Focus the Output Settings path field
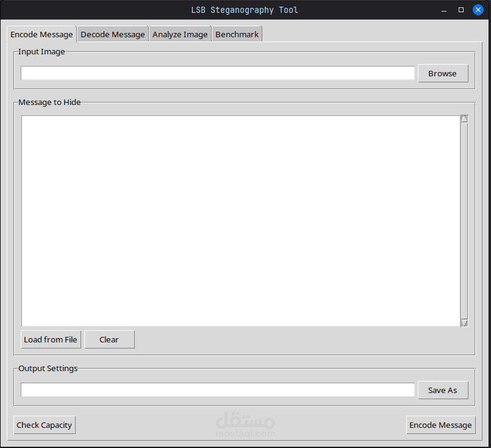Screen dimensions: 491x448 pos(218,390)
